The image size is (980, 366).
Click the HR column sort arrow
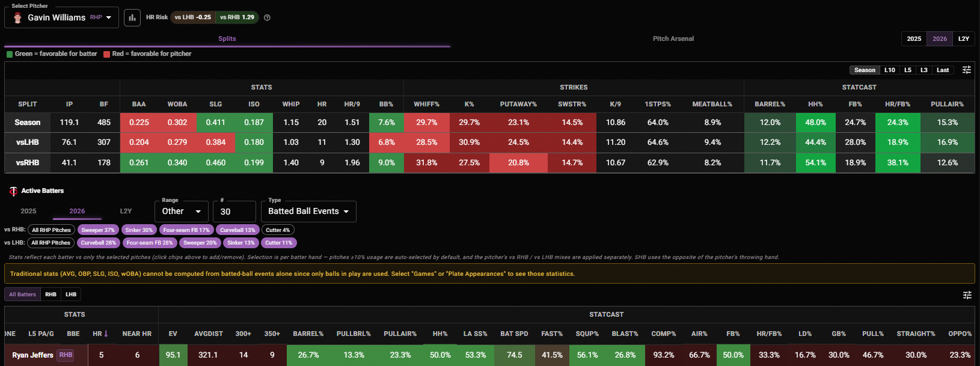point(106,334)
